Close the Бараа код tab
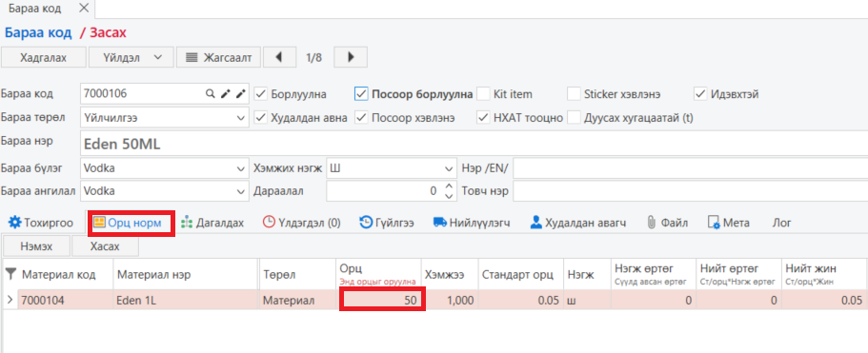The image size is (868, 353). (84, 9)
